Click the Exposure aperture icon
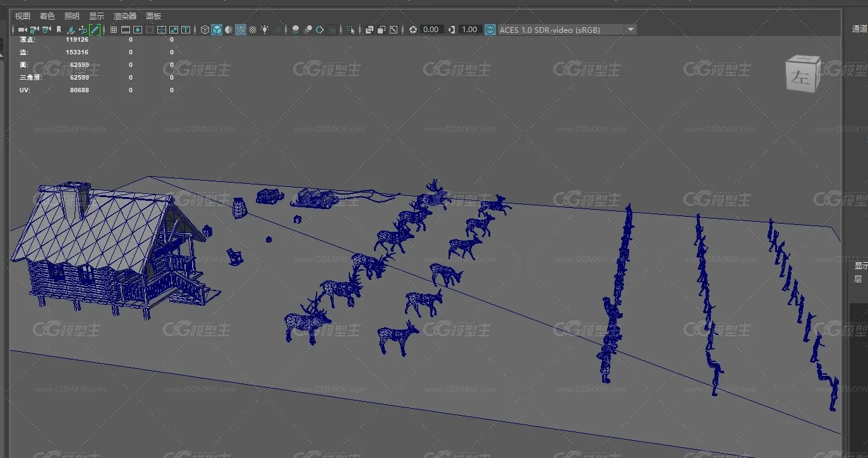The height and width of the screenshot is (458, 868). point(413,30)
